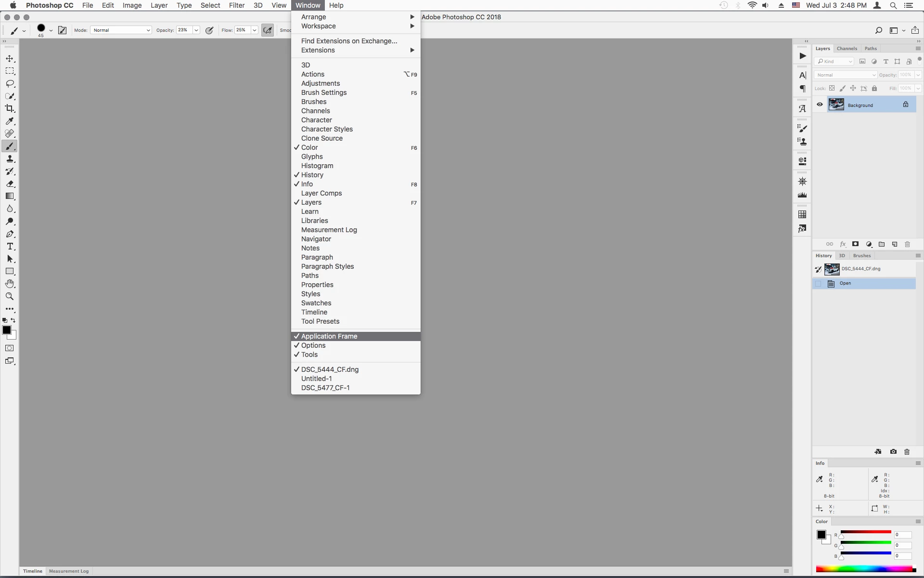
Task: Expand the Opacity value dropdown arrow
Action: (196, 30)
